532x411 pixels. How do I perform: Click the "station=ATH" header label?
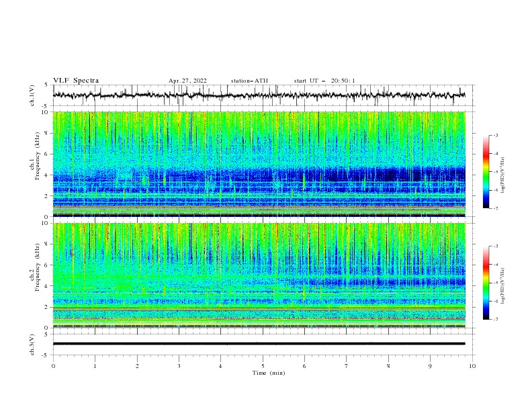tap(249, 81)
